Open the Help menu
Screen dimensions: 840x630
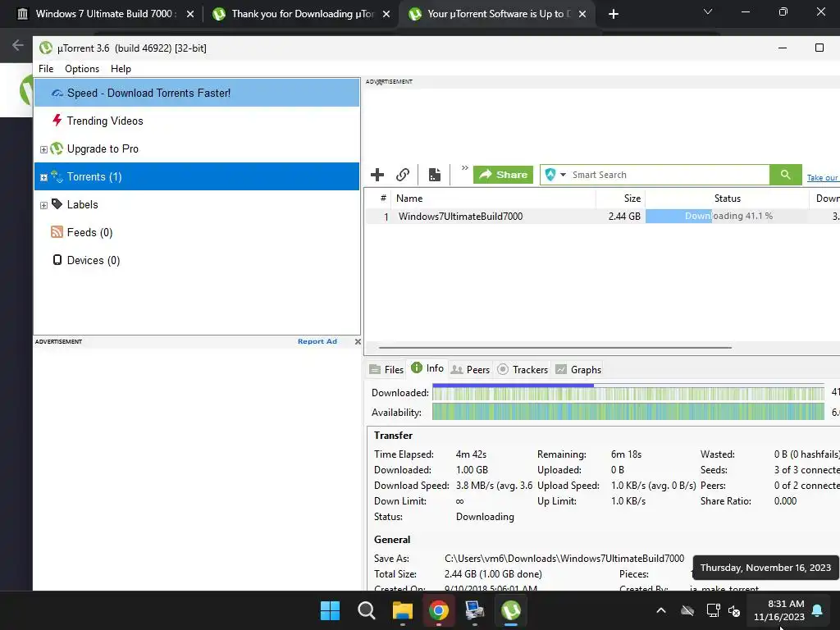[121, 69]
